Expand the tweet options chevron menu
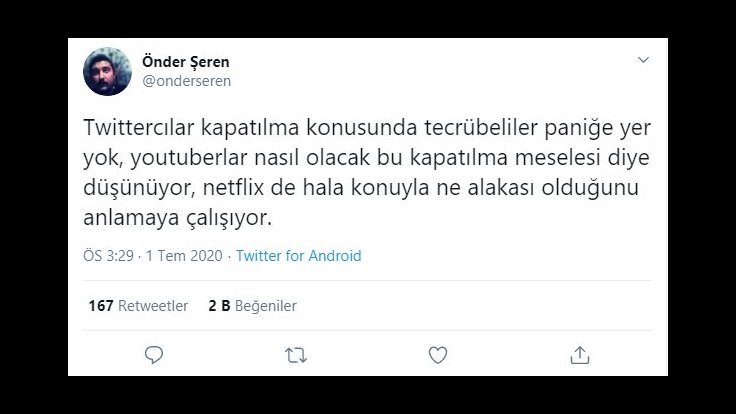 [643, 61]
